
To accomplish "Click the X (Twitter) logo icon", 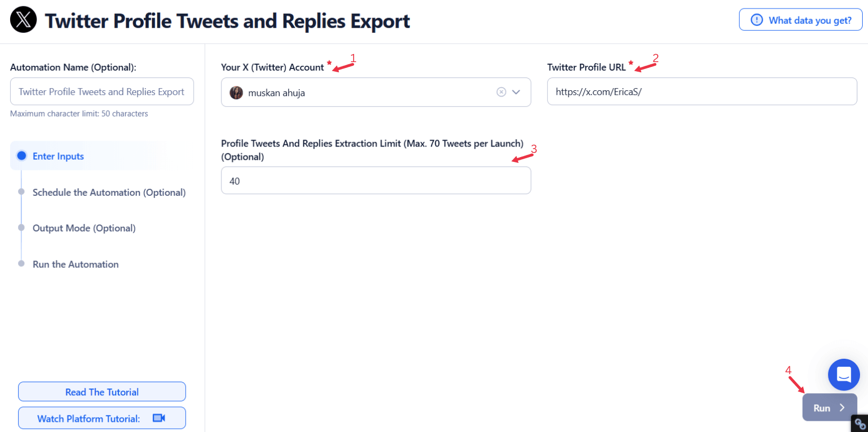I will (x=23, y=20).
